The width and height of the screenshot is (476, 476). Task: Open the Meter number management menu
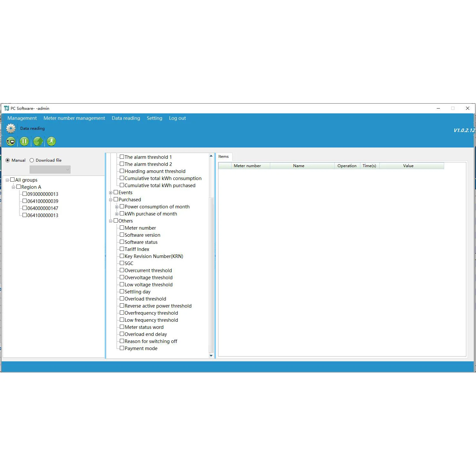pyautogui.click(x=74, y=118)
